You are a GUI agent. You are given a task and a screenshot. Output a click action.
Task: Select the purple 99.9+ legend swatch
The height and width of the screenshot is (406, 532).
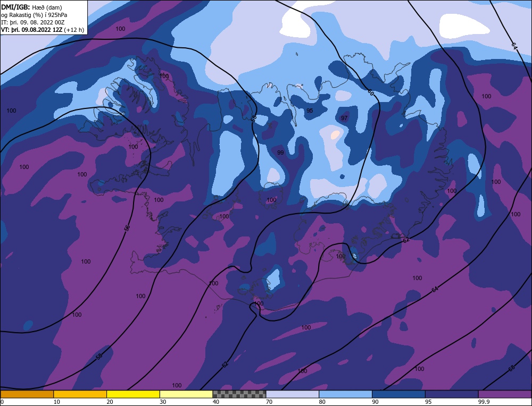pos(505,394)
